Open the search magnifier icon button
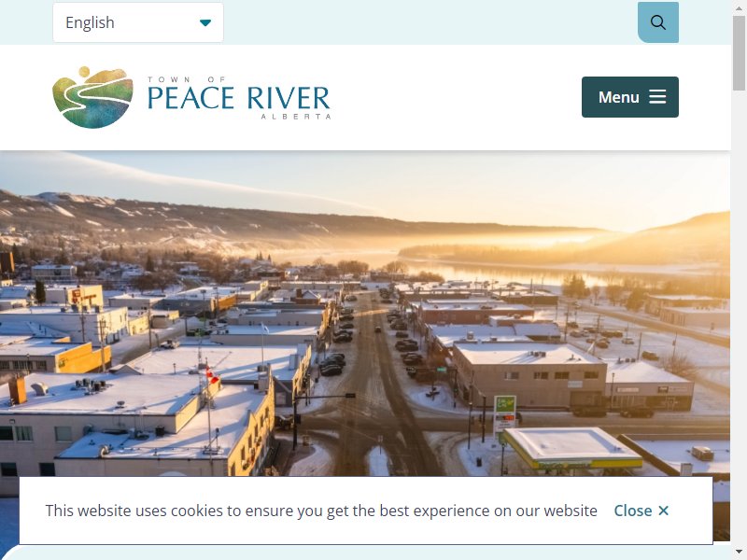The width and height of the screenshot is (747, 560). pos(658,22)
